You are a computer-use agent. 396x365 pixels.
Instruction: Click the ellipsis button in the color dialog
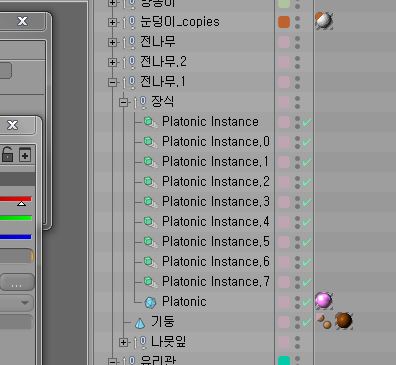pos(17,283)
